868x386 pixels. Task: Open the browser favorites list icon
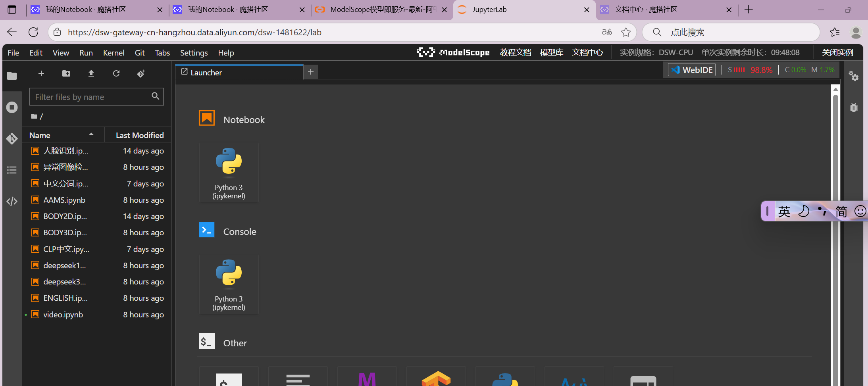click(835, 32)
